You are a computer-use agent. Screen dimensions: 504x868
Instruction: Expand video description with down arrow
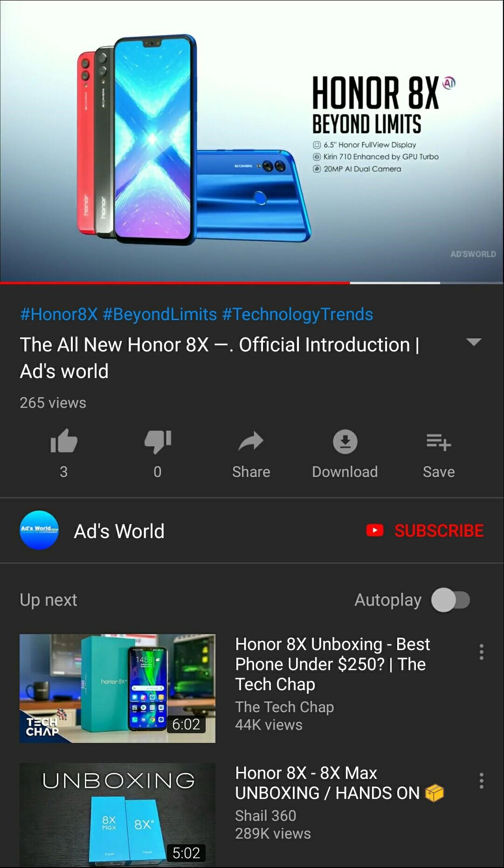point(474,342)
